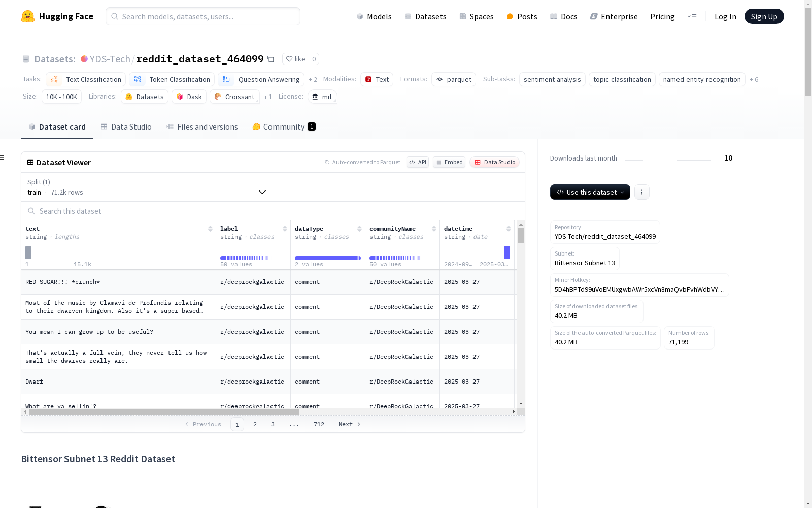Click the viewer horizontal scrollbar
This screenshot has width=812, height=508.
pos(163,412)
